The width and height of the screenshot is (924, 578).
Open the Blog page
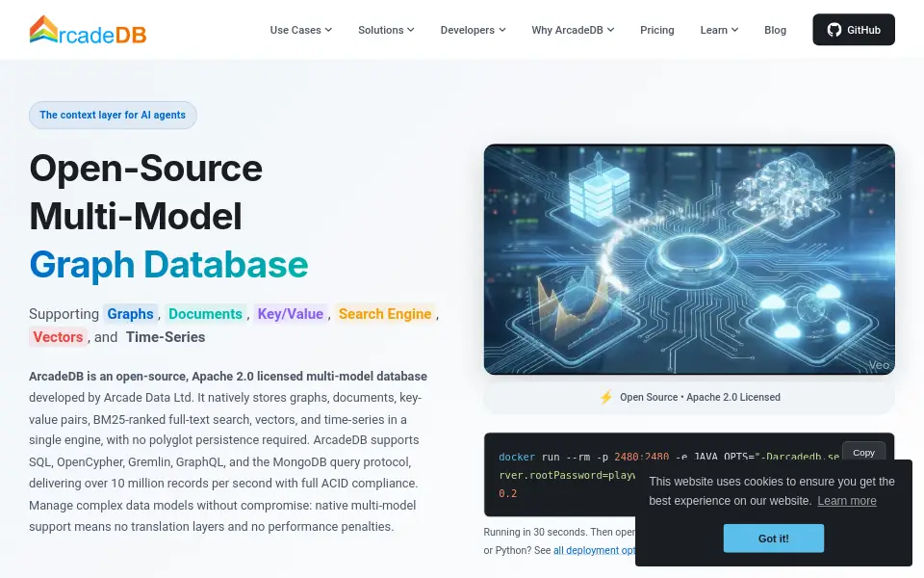tap(775, 30)
